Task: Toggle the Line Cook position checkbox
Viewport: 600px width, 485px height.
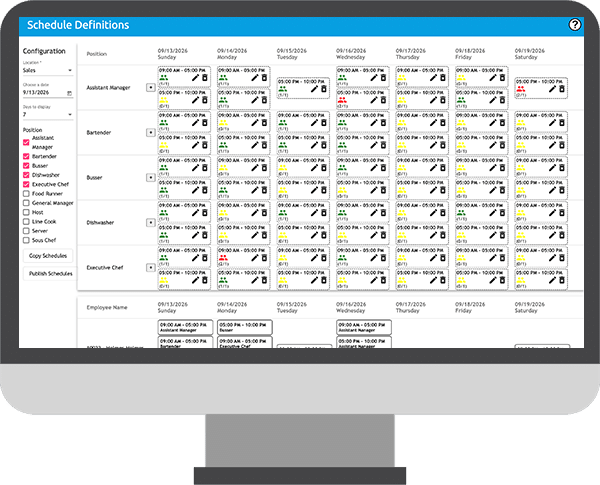Action: coord(26,222)
